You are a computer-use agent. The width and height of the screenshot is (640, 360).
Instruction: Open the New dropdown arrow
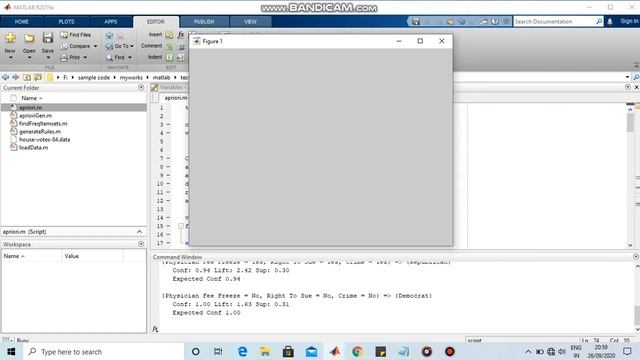10,58
